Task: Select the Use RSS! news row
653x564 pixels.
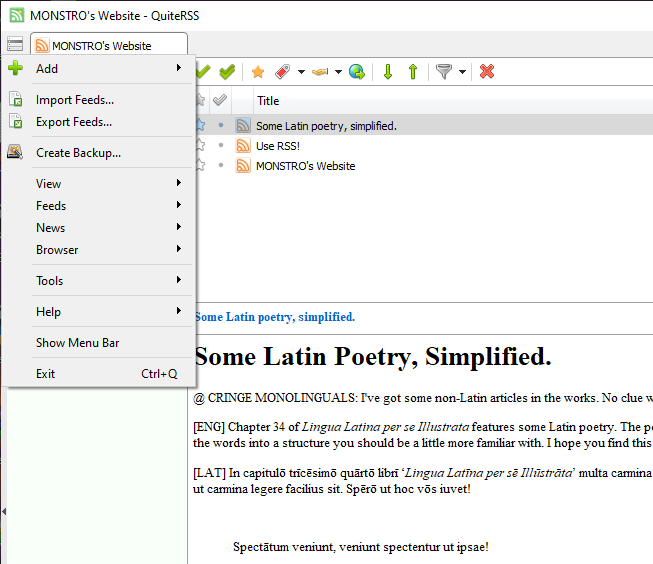Action: pos(424,145)
